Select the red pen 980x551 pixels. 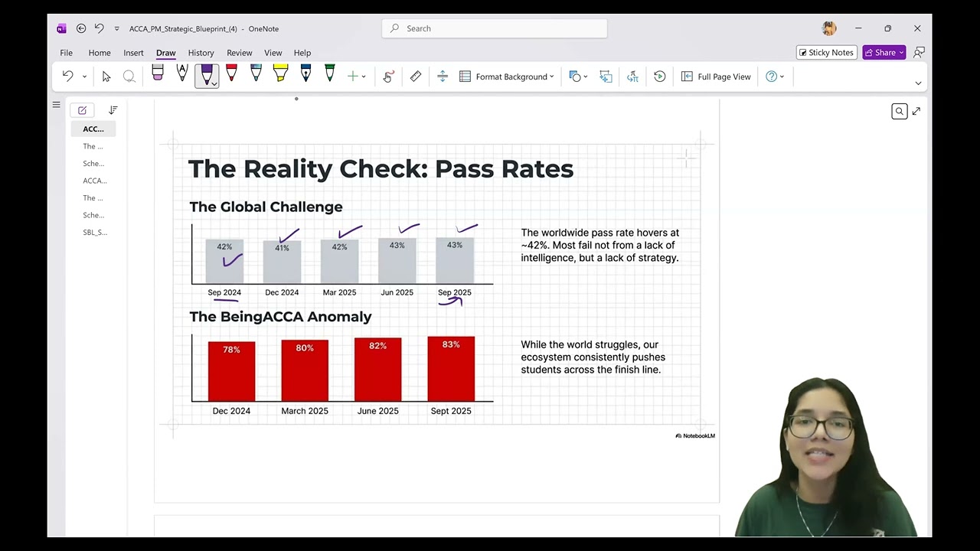pos(231,73)
